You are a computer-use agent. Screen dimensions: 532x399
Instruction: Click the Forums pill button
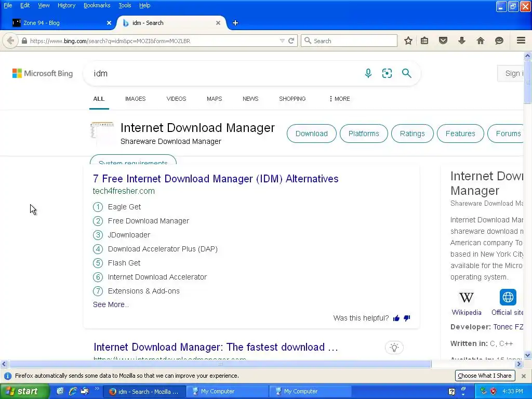tap(506, 134)
